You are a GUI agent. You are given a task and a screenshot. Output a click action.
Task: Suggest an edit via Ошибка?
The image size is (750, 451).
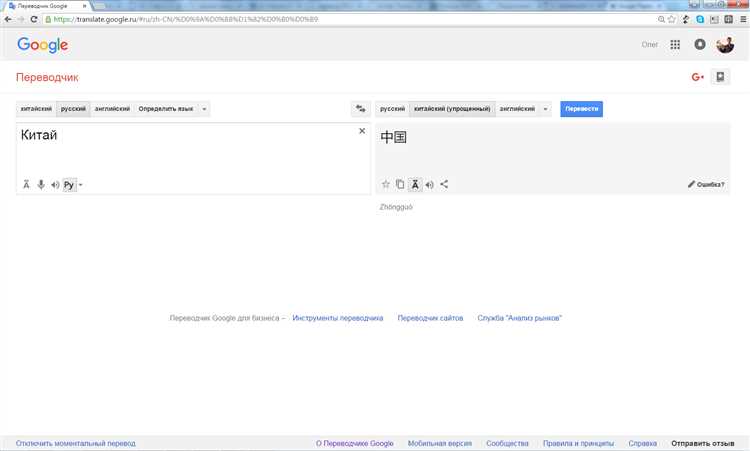pyautogui.click(x=706, y=184)
